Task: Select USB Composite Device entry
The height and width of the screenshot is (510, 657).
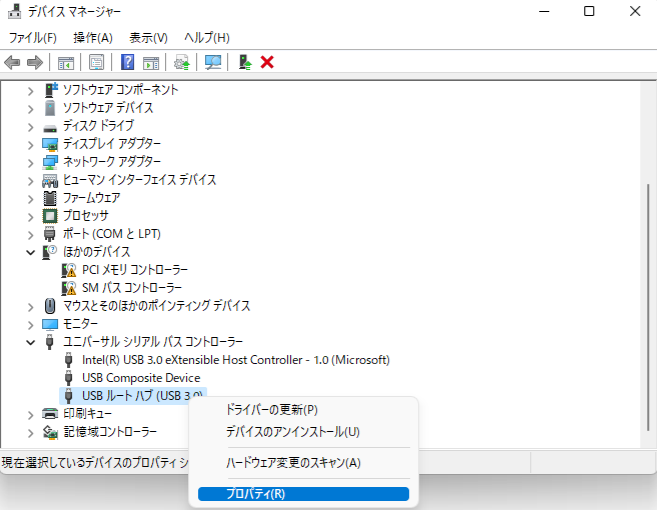Action: coord(141,378)
